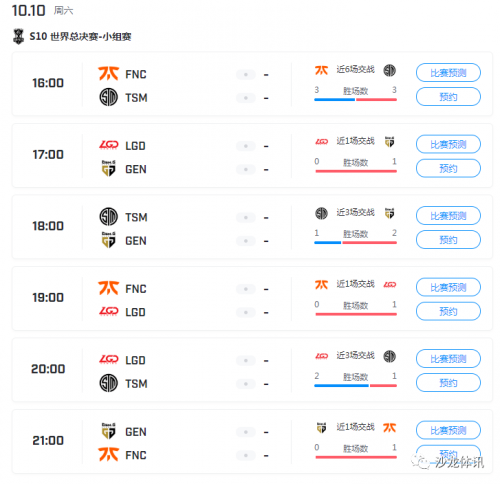Select the LGD logo in the 17:00 match
The image size is (500, 484).
(x=109, y=145)
